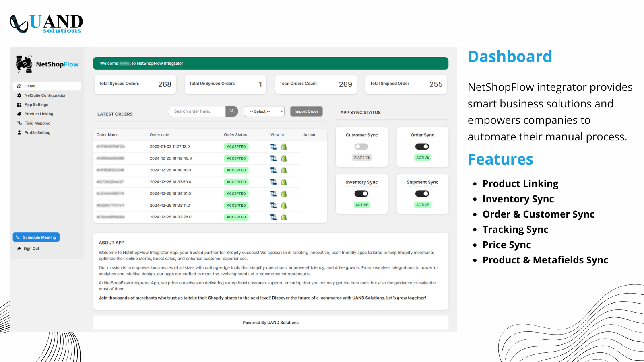The width and height of the screenshot is (644, 362).
Task: Click the Welcome to NetShopFlow Integrator banner
Action: click(270, 63)
